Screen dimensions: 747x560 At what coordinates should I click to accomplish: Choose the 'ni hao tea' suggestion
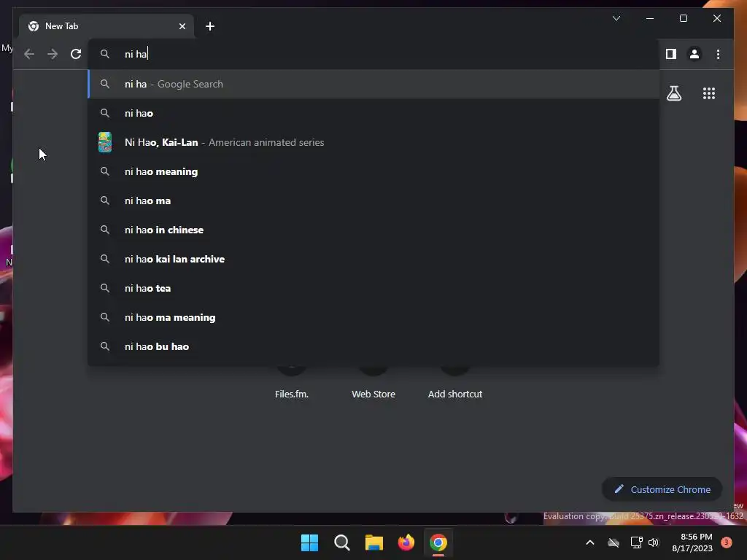point(373,288)
